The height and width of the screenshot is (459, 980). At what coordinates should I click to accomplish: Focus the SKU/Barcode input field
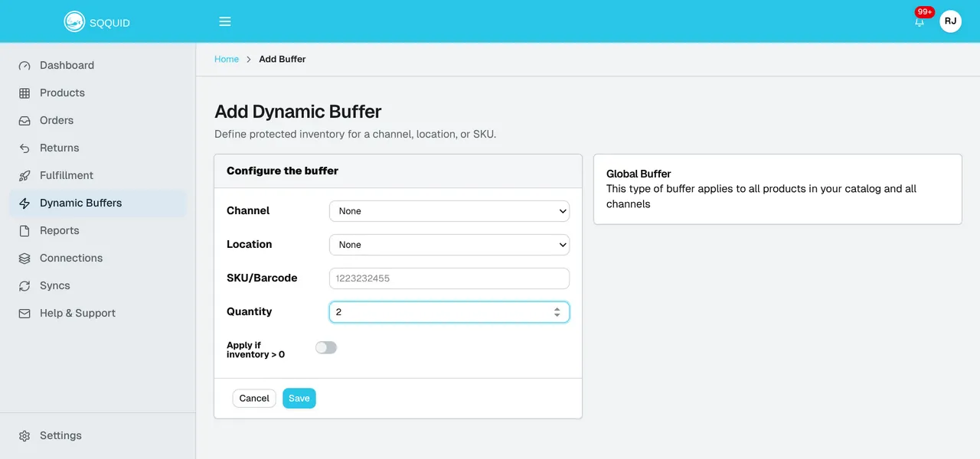click(449, 278)
